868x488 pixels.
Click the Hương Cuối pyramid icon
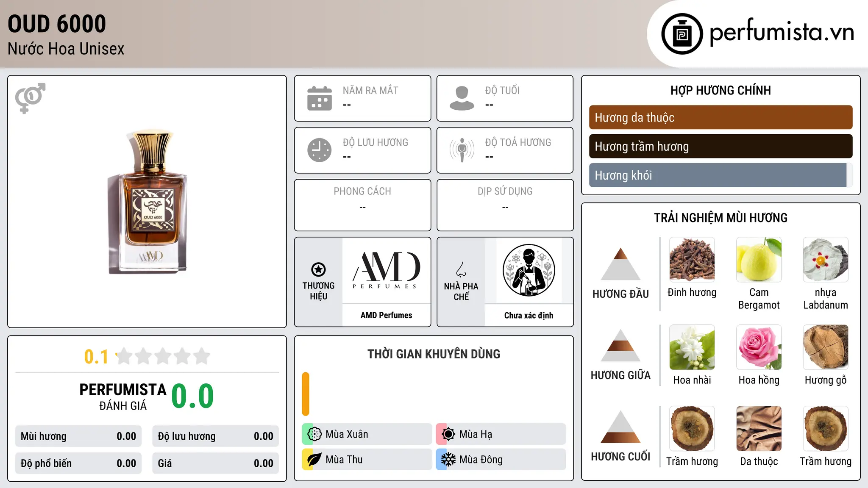[620, 427]
